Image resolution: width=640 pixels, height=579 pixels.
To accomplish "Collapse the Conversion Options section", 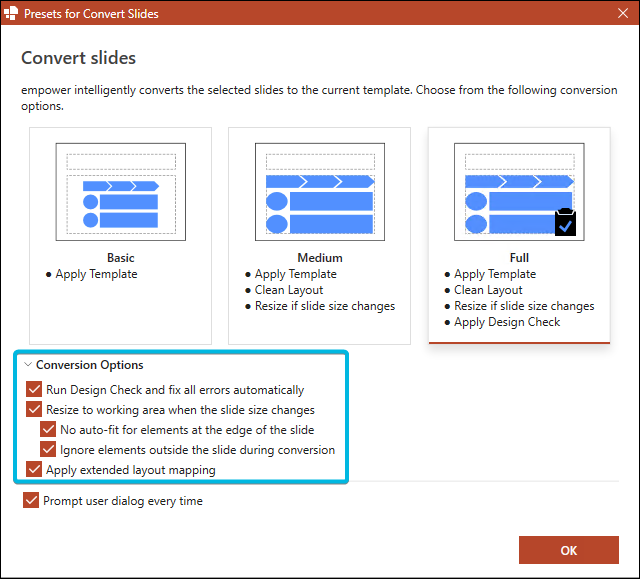I will point(28,364).
